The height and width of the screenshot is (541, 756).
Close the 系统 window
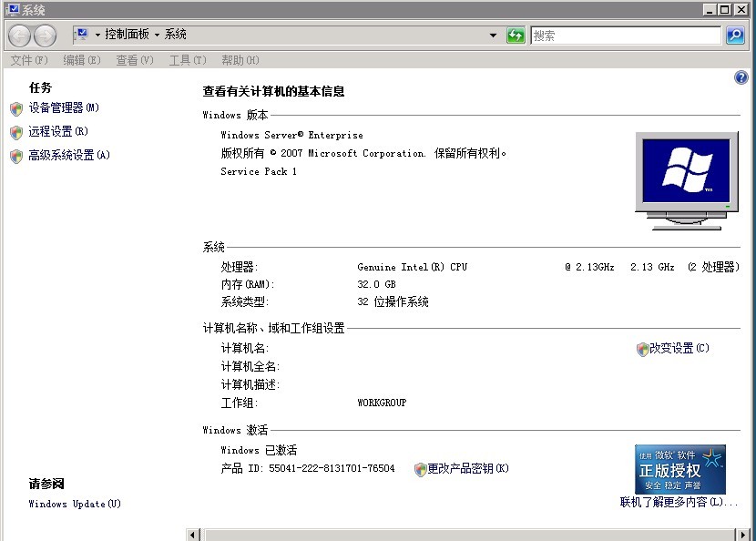tap(741, 9)
